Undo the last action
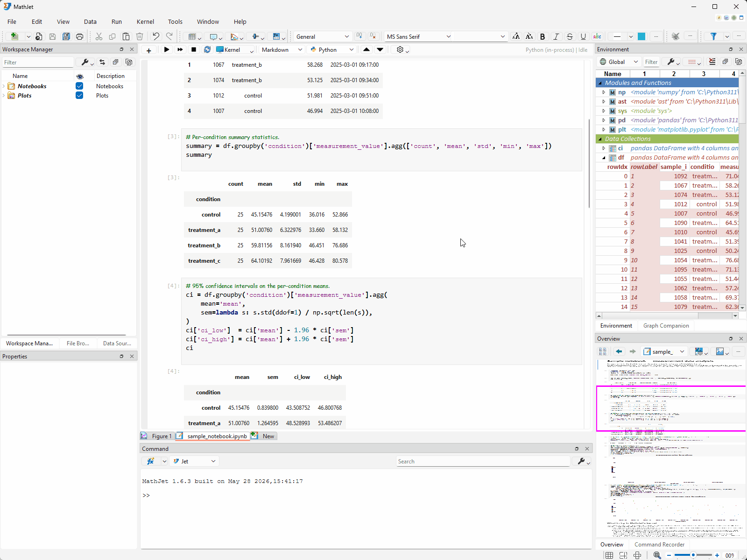The height and width of the screenshot is (560, 747). coord(156,36)
